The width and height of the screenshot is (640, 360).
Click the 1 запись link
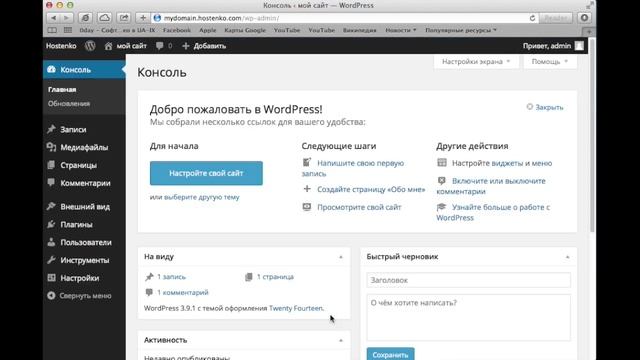pos(171,277)
